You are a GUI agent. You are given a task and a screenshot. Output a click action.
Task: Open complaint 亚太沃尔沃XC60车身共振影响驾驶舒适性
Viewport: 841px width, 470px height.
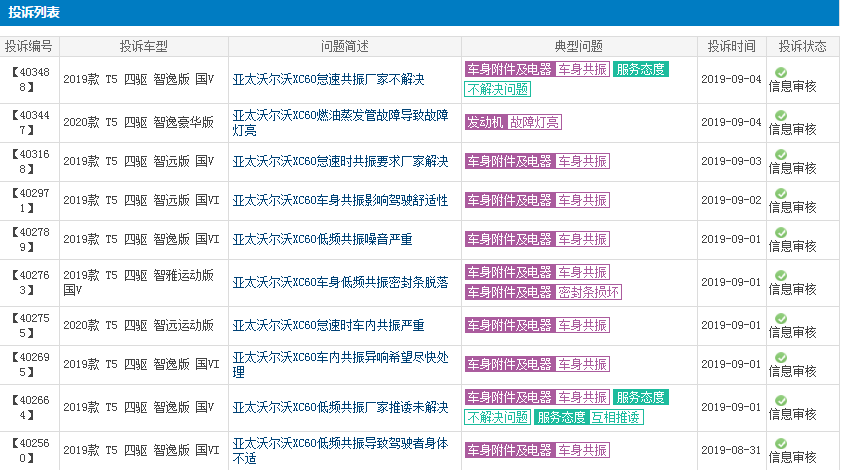[341, 201]
